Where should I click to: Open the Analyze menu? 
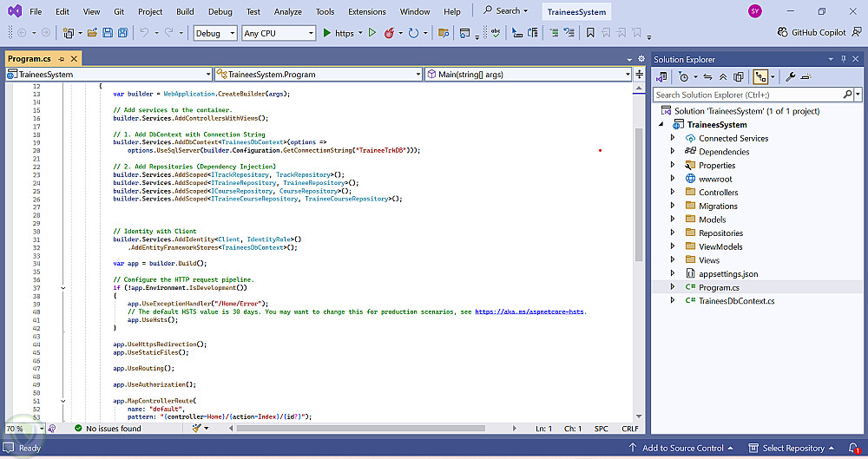click(287, 11)
